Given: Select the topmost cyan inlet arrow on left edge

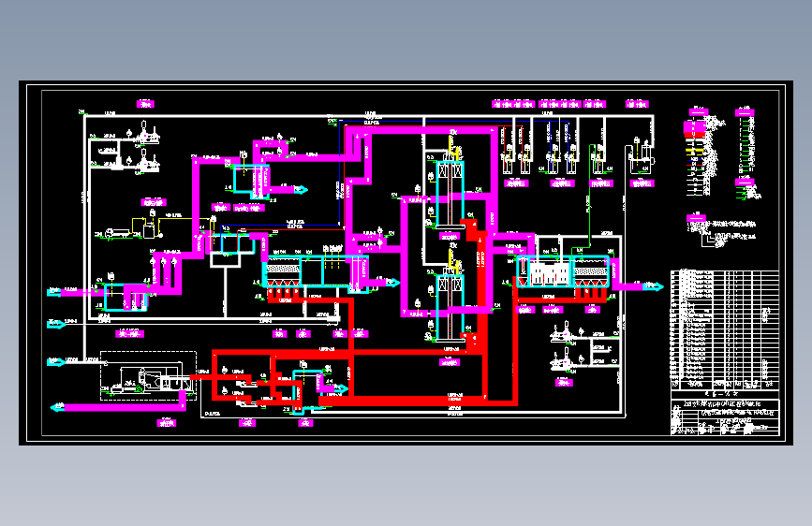Looking at the screenshot, I should click(54, 293).
